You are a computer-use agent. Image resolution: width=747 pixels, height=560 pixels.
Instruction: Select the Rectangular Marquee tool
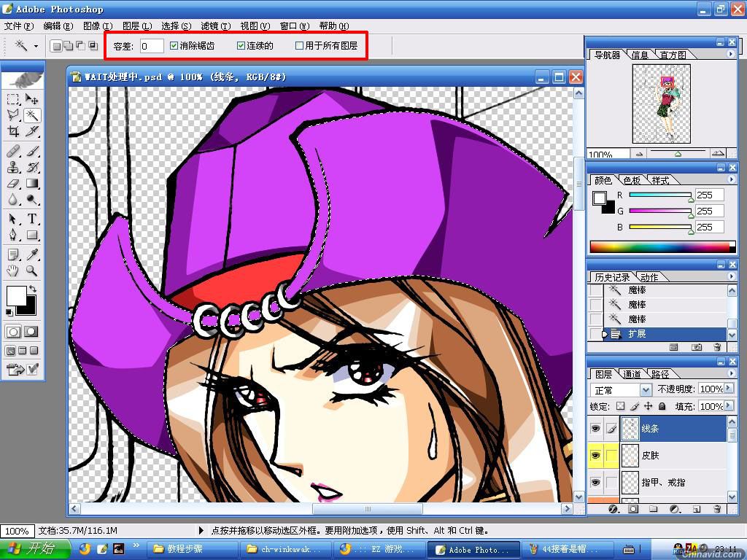(13, 99)
